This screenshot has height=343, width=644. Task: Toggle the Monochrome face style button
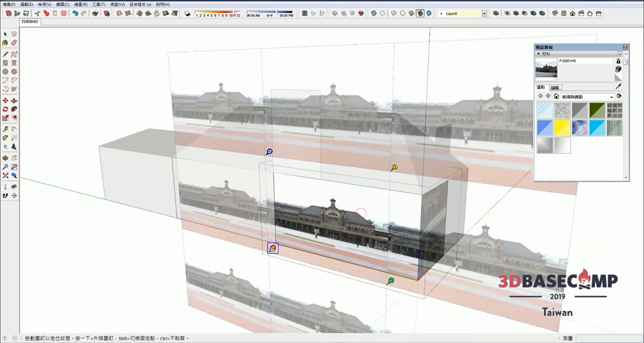[x=429, y=13]
